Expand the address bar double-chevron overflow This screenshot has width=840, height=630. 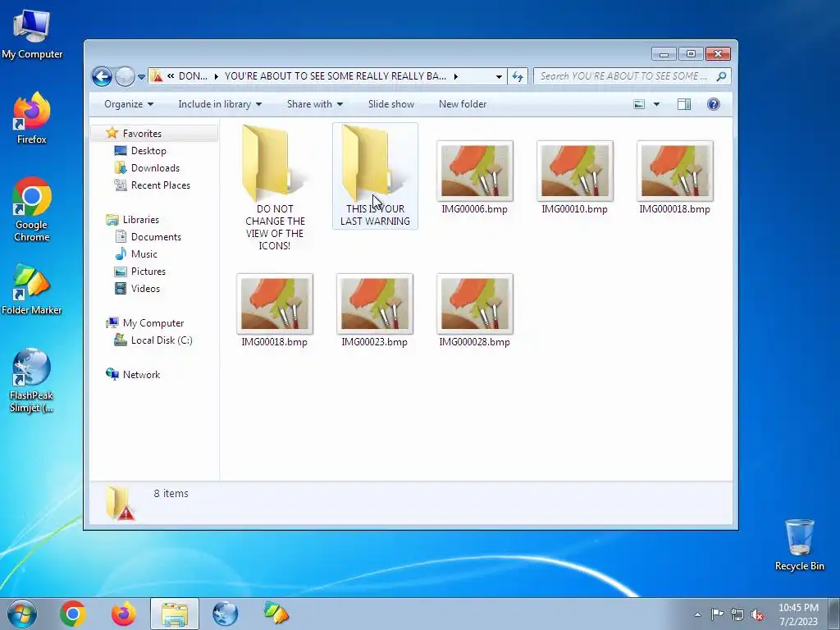tap(171, 76)
